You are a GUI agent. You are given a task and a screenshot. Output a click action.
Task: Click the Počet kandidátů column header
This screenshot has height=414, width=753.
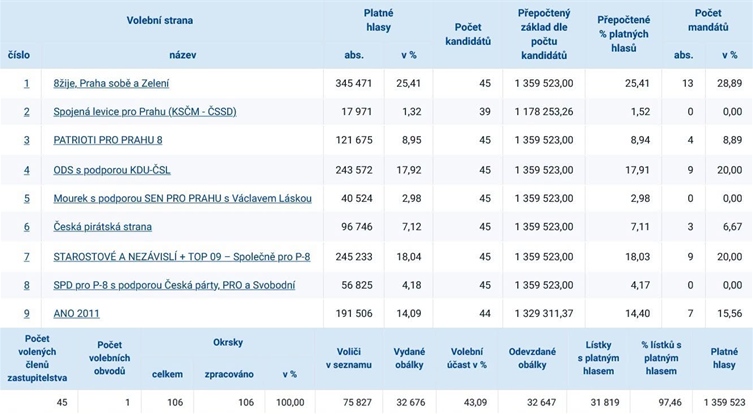(468, 34)
